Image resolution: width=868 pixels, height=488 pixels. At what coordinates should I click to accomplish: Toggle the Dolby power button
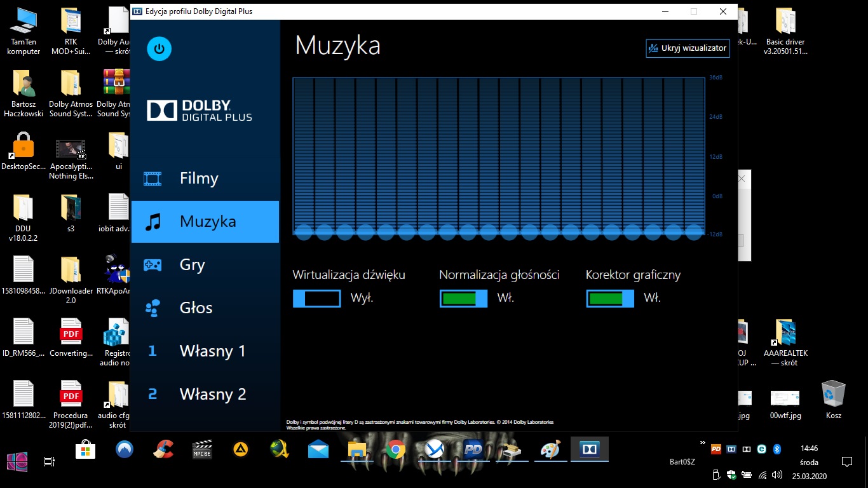click(159, 49)
